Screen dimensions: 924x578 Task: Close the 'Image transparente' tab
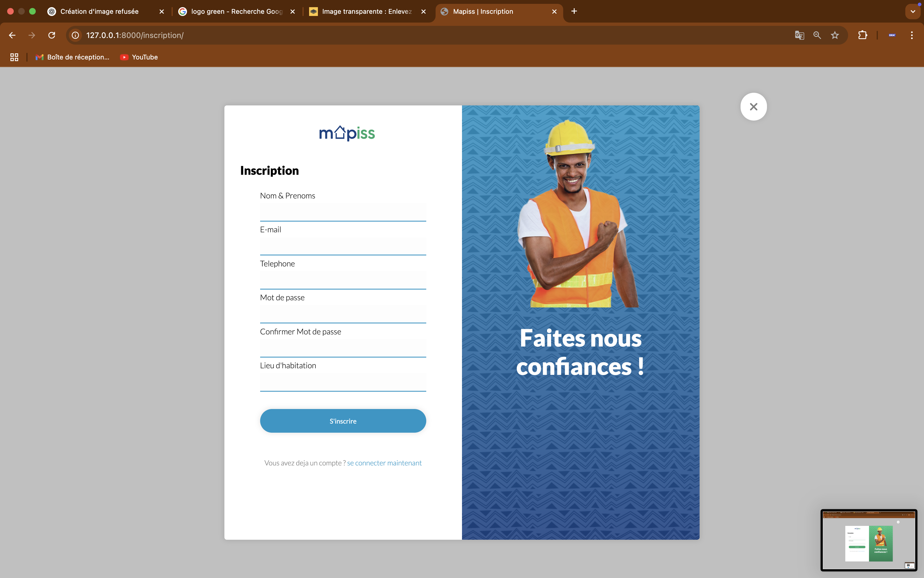(424, 12)
